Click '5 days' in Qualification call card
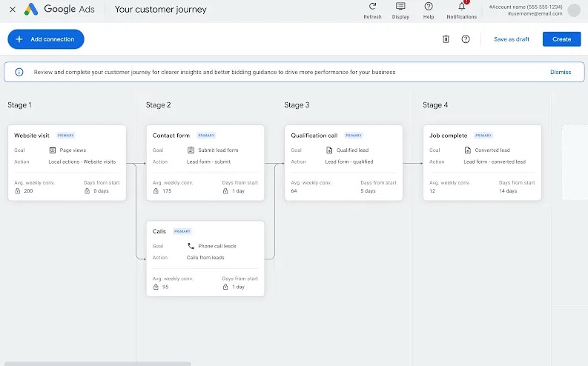The image size is (588, 366). 368,191
